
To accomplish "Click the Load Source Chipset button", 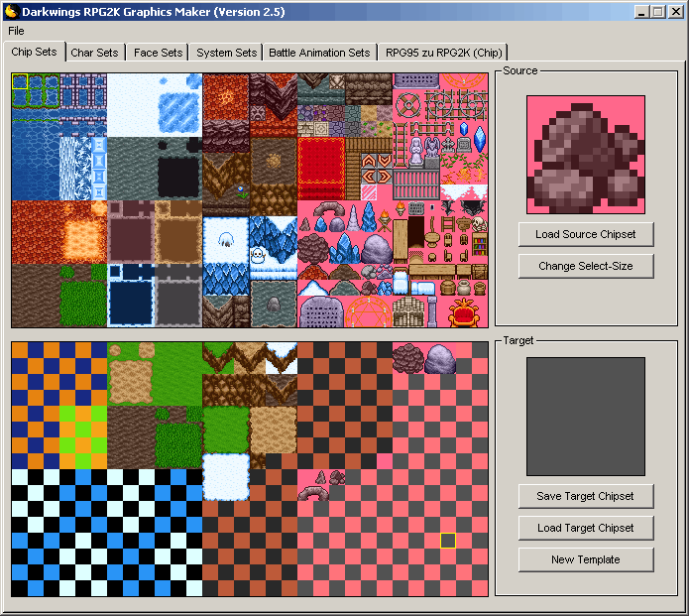I will [585, 234].
